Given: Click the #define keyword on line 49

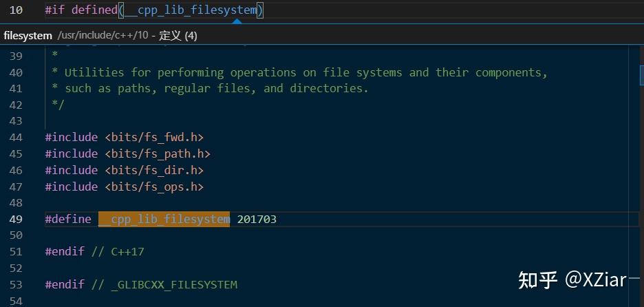Looking at the screenshot, I should point(68,219).
